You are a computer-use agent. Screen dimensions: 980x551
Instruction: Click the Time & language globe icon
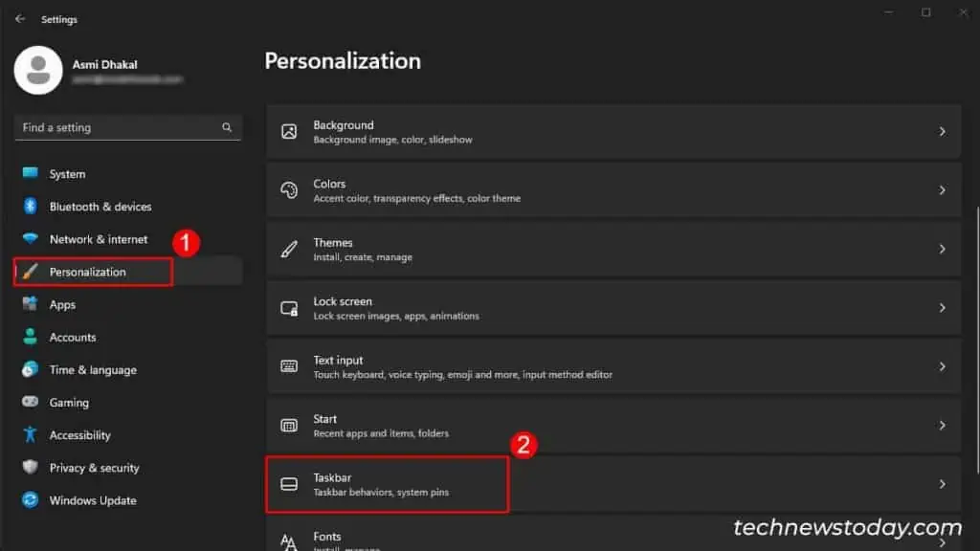pyautogui.click(x=30, y=369)
